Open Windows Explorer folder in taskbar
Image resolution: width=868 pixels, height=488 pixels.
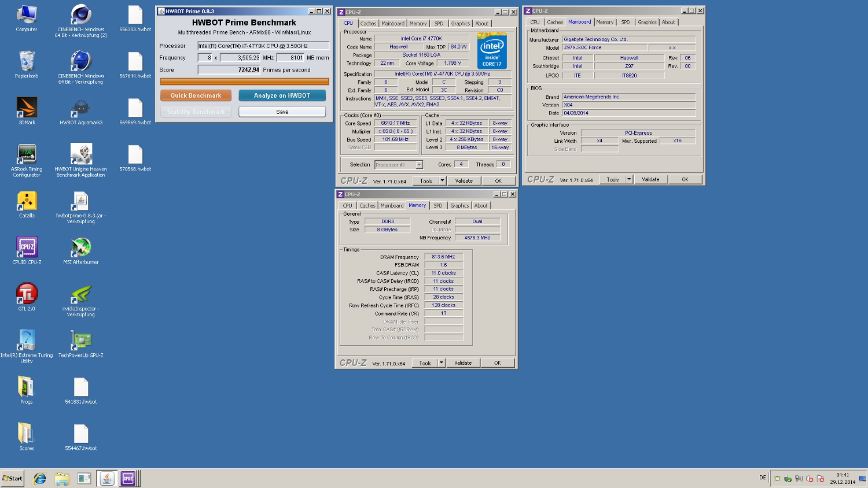click(x=62, y=478)
